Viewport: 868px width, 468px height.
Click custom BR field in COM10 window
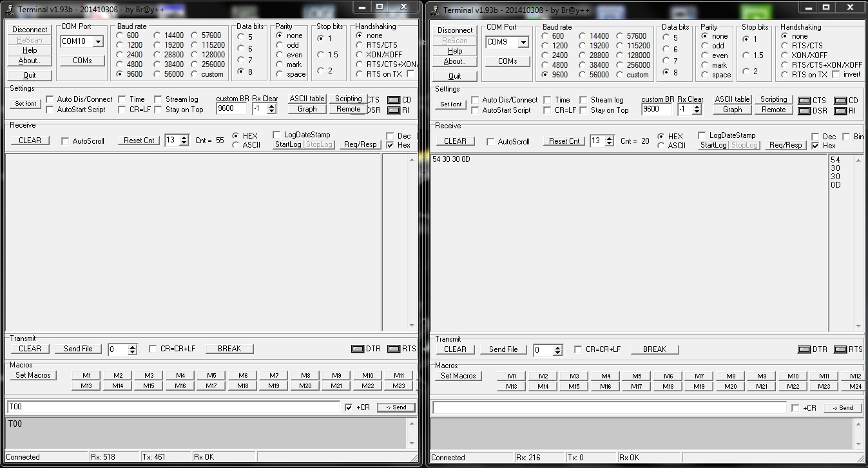pyautogui.click(x=231, y=109)
